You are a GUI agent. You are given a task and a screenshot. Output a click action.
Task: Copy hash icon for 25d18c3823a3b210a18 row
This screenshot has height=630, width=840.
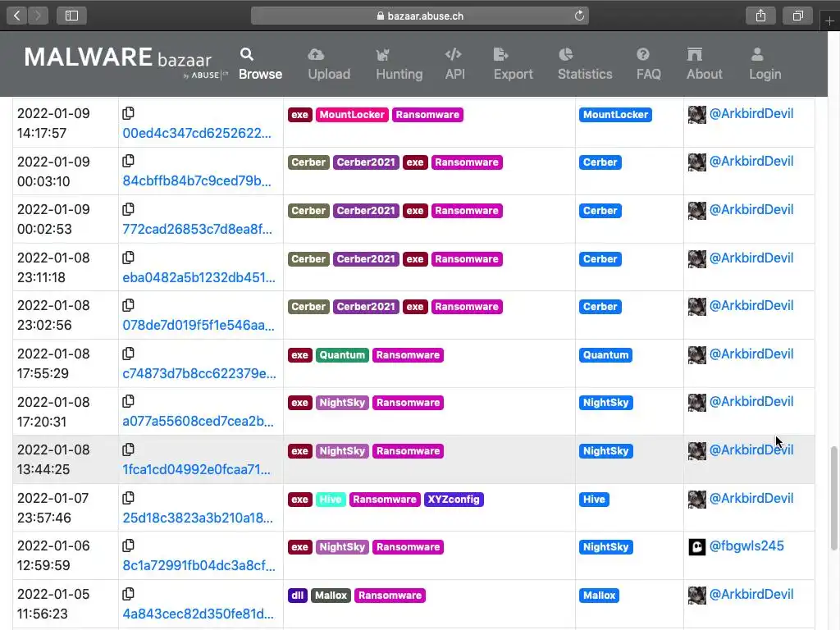pos(128,497)
